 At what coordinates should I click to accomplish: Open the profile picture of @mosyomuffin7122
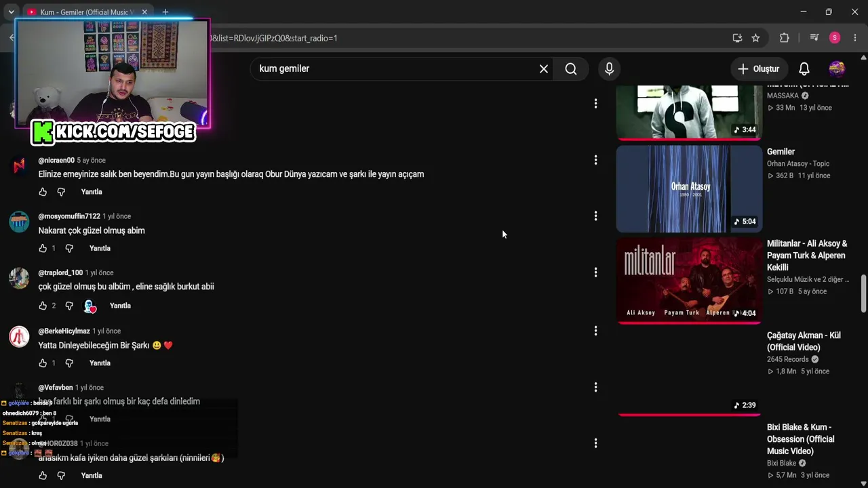(x=19, y=222)
